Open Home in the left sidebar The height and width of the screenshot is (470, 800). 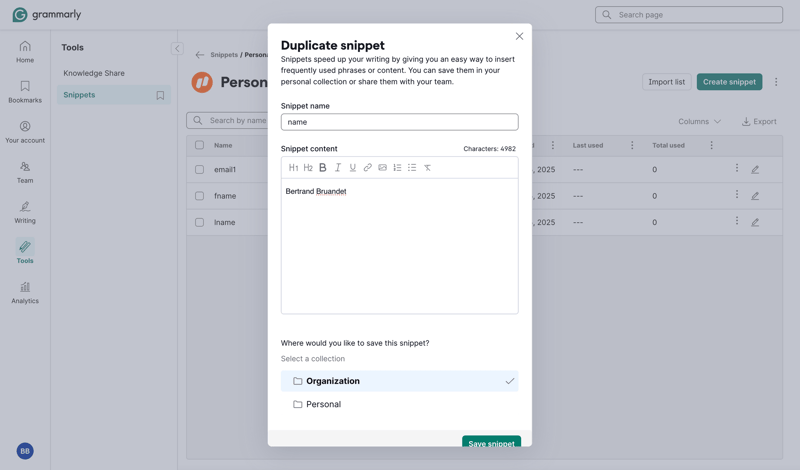pos(25,52)
